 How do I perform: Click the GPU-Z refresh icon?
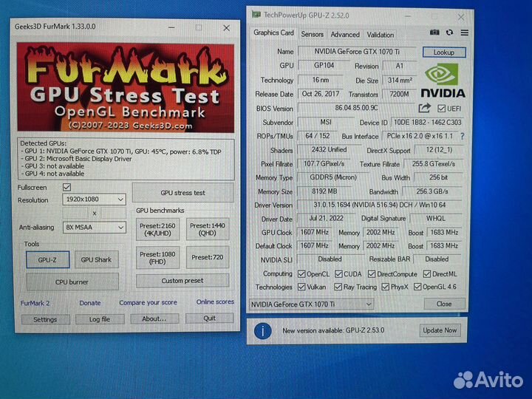click(450, 33)
